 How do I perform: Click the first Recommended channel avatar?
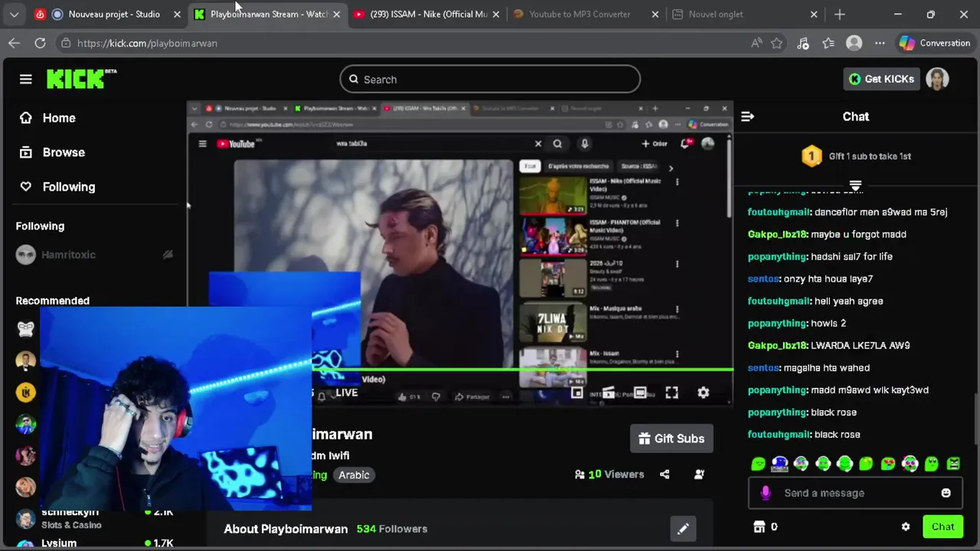[x=26, y=328]
